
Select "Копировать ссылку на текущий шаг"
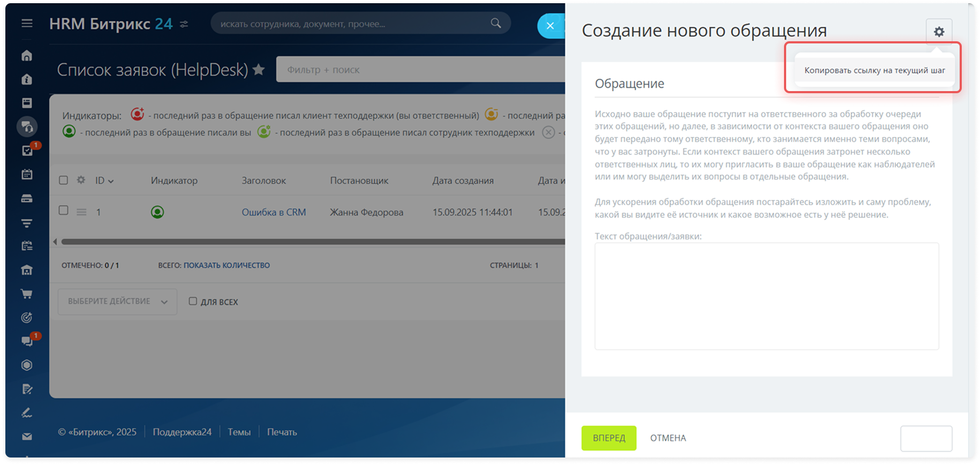(x=874, y=71)
